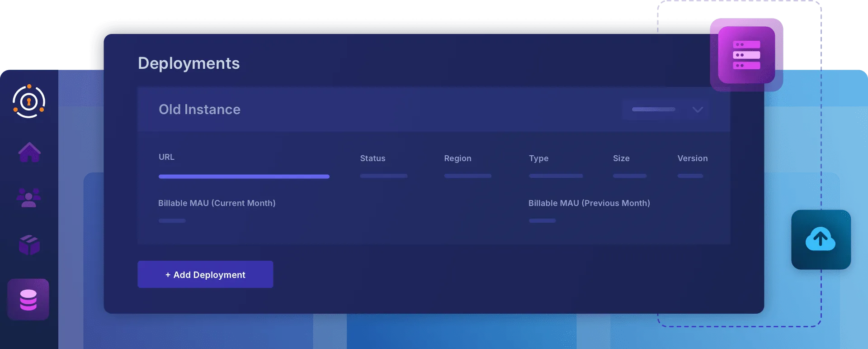Click Billable MAU (Previous Month) label
868x349 pixels.
589,203
